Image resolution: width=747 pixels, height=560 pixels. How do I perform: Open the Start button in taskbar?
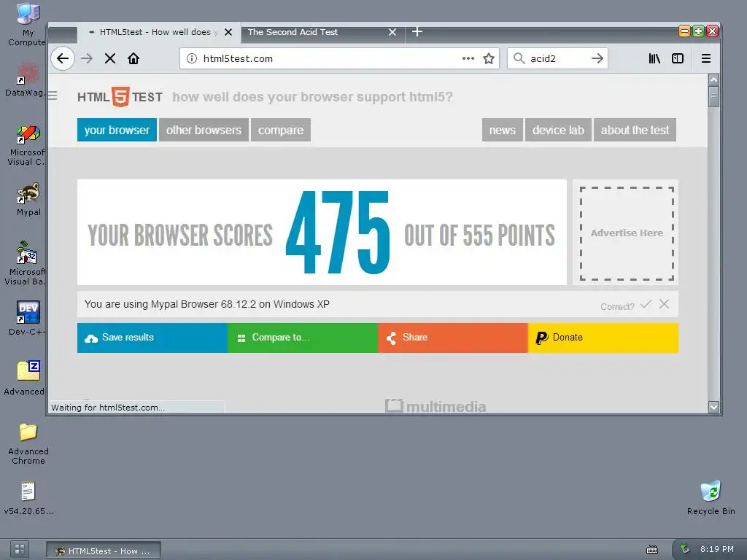coord(20,549)
